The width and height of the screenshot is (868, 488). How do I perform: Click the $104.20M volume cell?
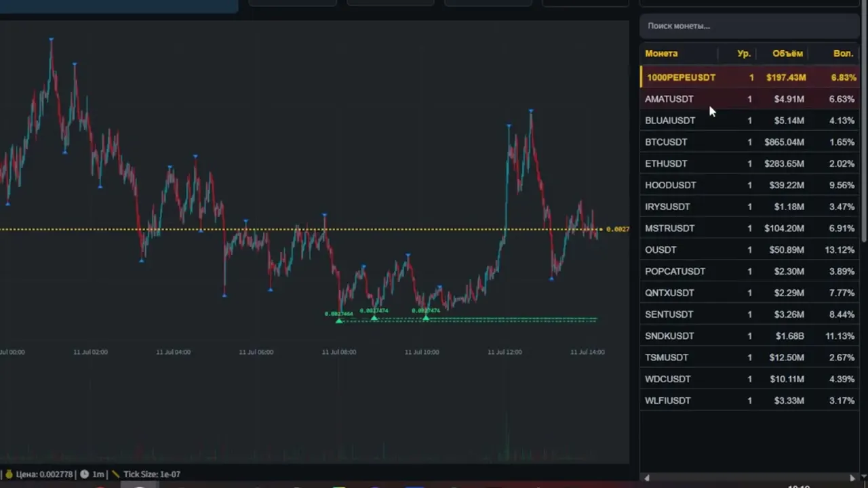[785, 228]
